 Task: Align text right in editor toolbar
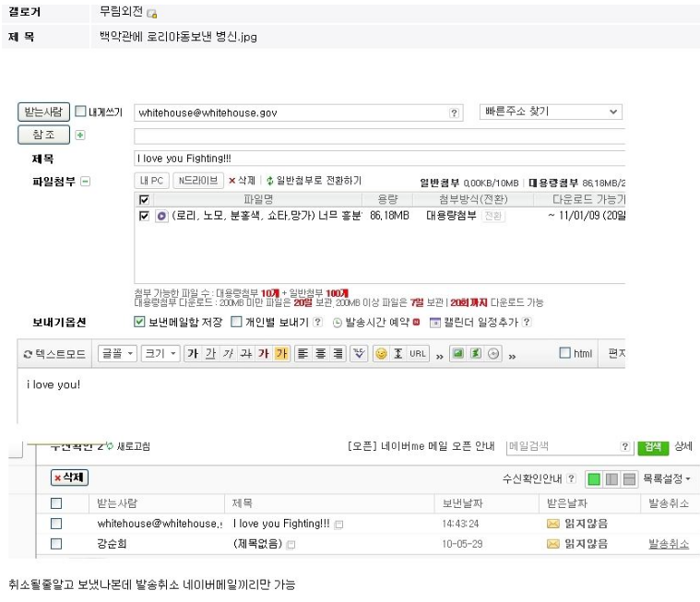pyautogui.click(x=338, y=353)
